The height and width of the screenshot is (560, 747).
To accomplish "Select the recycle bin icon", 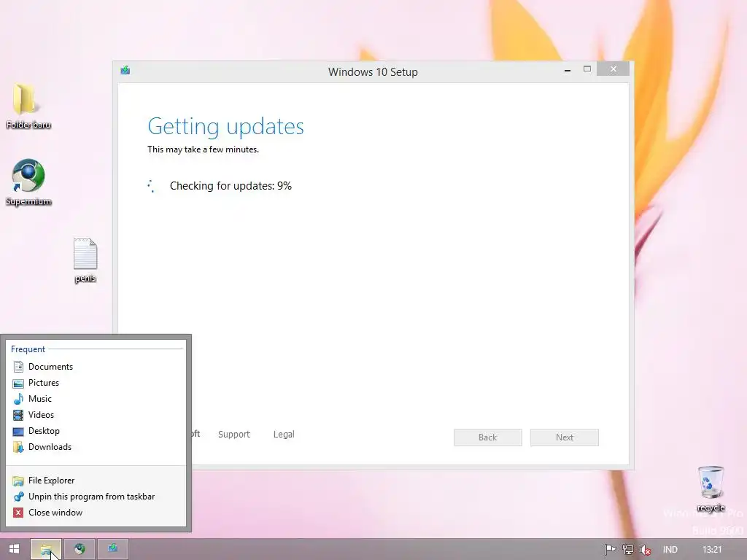I will pyautogui.click(x=711, y=489).
